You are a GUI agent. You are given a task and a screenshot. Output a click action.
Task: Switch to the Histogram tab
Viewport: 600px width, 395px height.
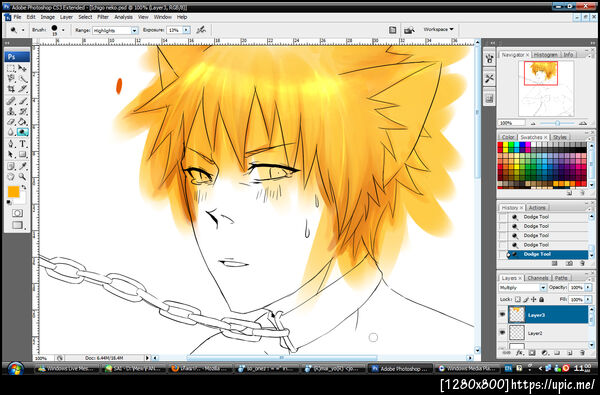point(546,55)
